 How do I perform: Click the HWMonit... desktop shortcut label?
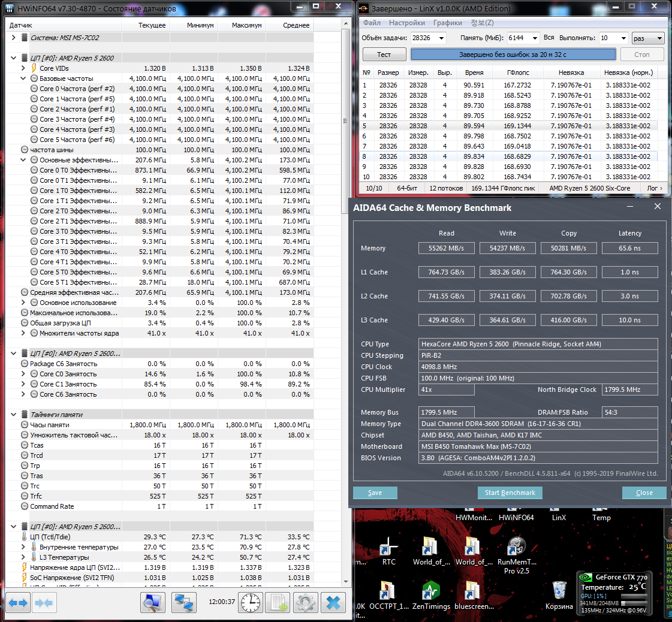click(474, 518)
